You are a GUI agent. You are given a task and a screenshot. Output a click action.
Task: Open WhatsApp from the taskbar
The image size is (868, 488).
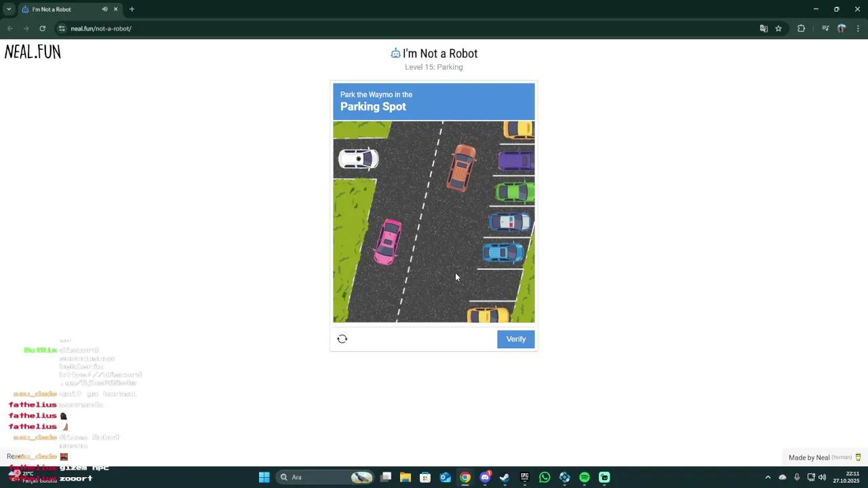(545, 477)
